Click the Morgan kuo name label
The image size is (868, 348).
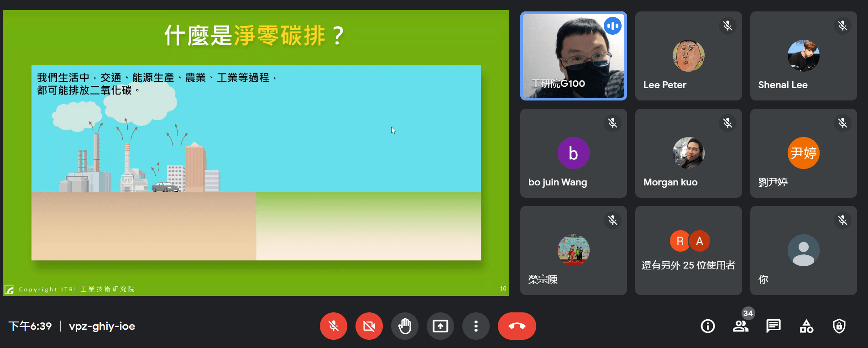click(670, 182)
